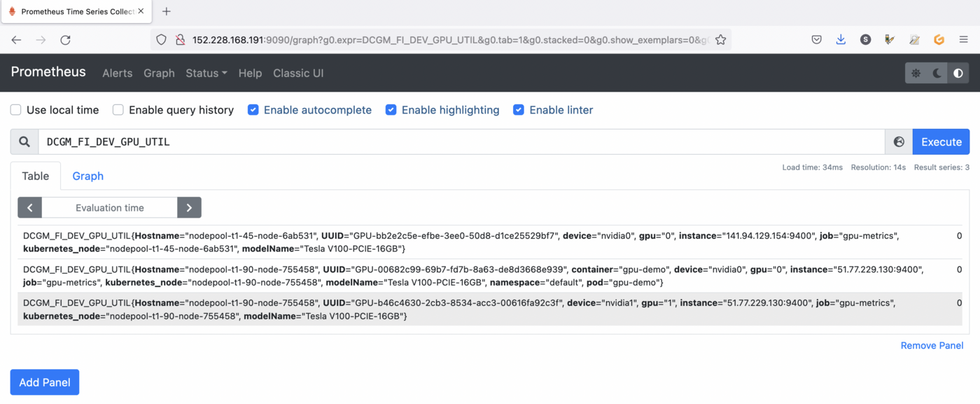Switch to the light theme sun icon

916,73
